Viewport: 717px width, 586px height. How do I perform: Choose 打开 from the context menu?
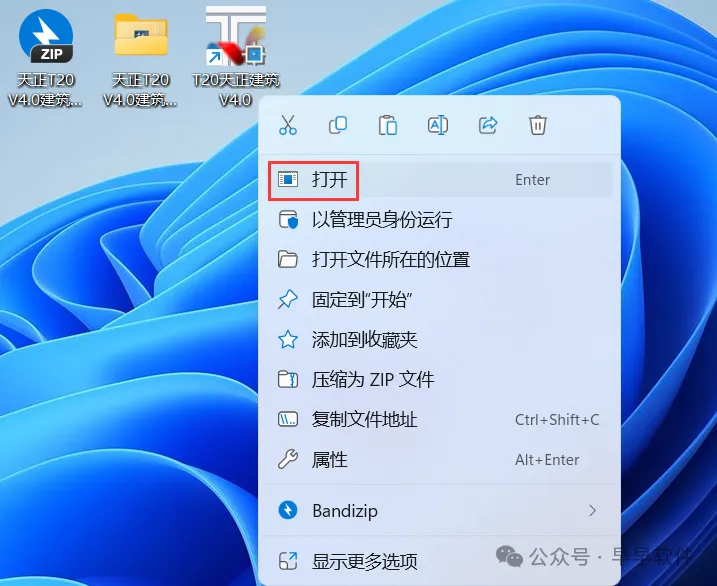(x=439, y=180)
